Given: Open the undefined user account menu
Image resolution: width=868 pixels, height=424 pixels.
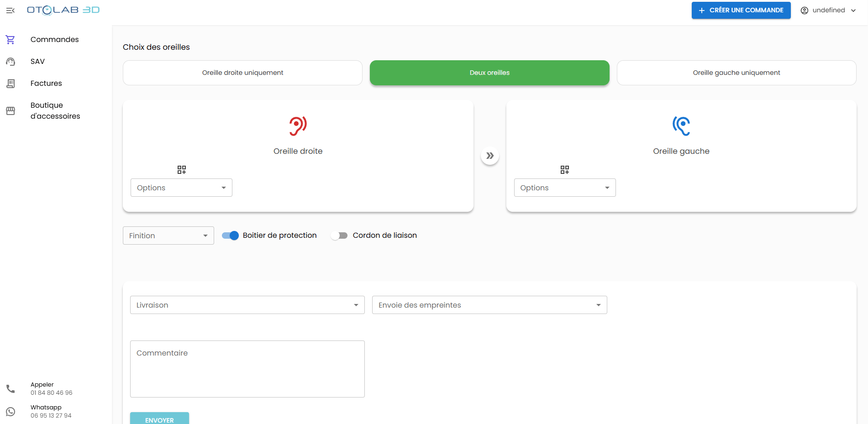Looking at the screenshot, I should pos(828,10).
